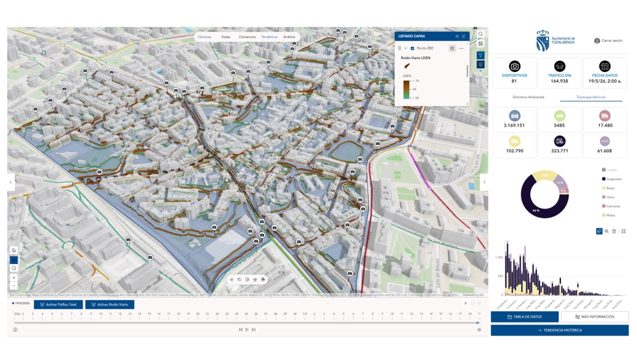Screen dimensions: 637x364
Task: Open the Comercios tab
Action: pos(247,37)
